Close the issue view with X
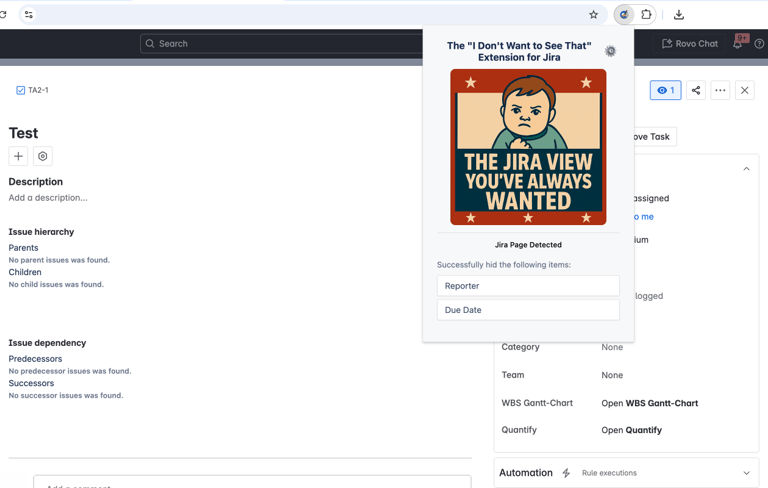This screenshot has height=488, width=768. click(x=744, y=90)
